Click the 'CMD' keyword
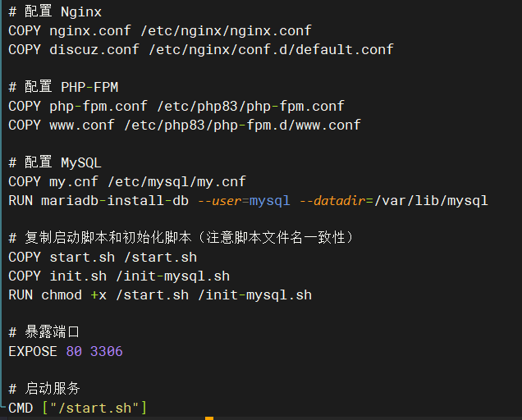522x420 pixels. pos(21,408)
